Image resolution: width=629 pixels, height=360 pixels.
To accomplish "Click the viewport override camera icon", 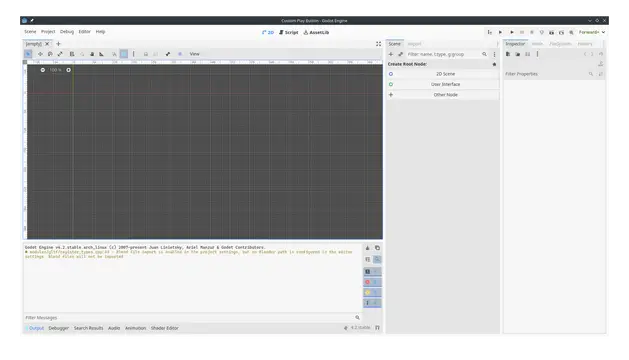I will [x=180, y=54].
